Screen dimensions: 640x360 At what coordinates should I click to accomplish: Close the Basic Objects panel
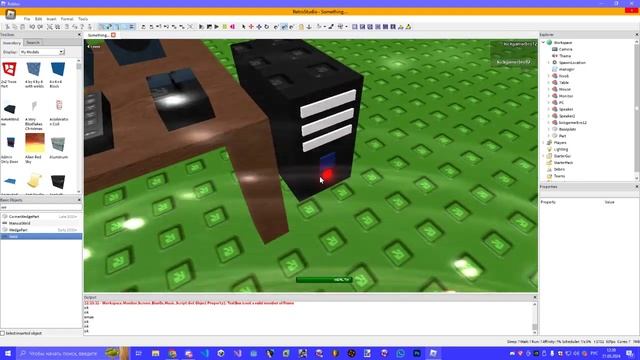pos(79,200)
